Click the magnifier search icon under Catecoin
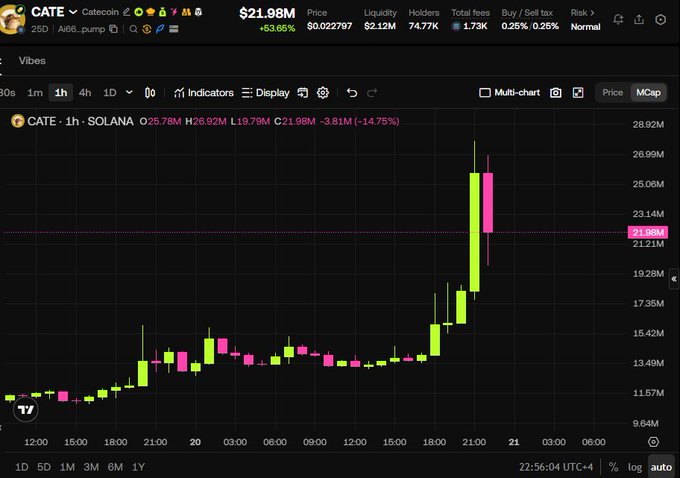This screenshot has height=478, width=680. (x=134, y=29)
